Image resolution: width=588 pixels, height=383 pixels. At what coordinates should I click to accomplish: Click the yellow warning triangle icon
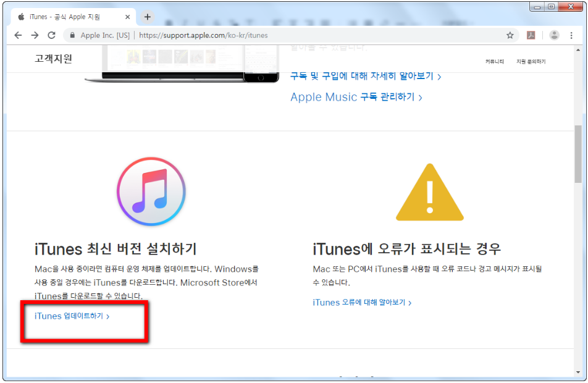tap(430, 192)
